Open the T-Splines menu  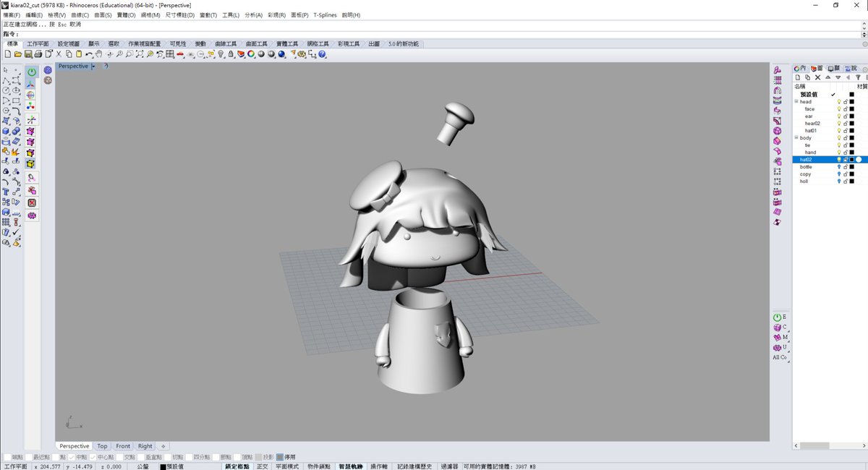coord(325,15)
